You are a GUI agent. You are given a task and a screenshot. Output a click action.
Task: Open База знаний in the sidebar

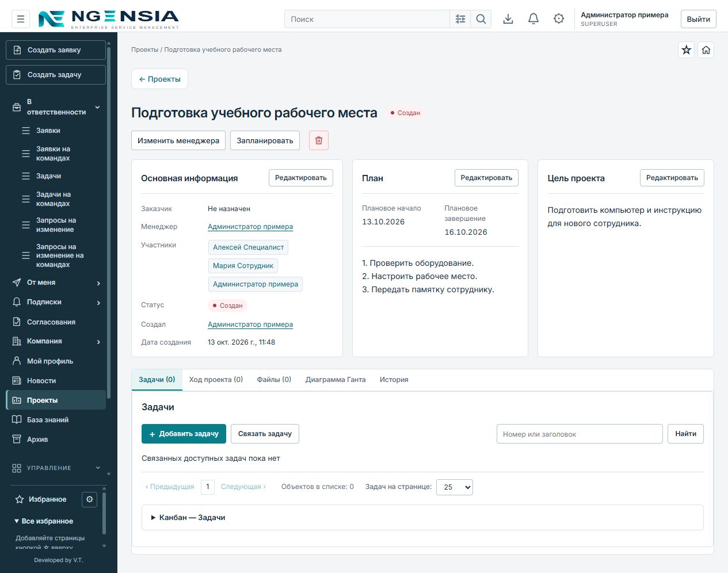pos(56,420)
